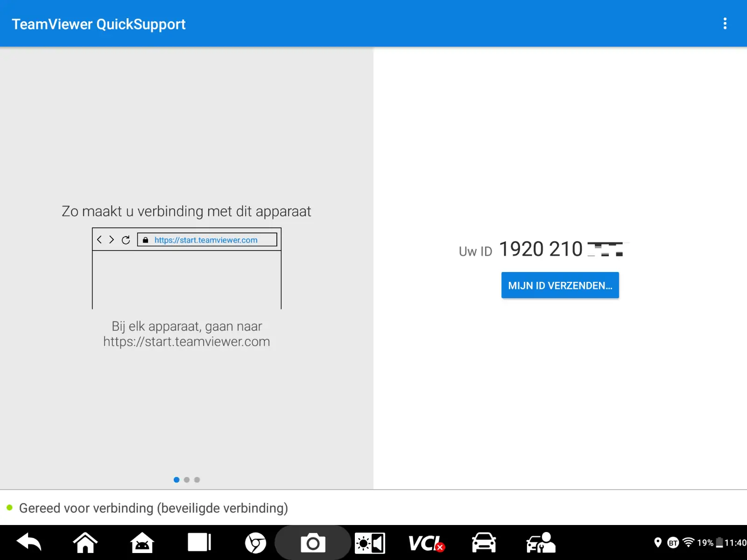The height and width of the screenshot is (560, 747).
Task: Tap the green connection status dot
Action: tap(9, 507)
